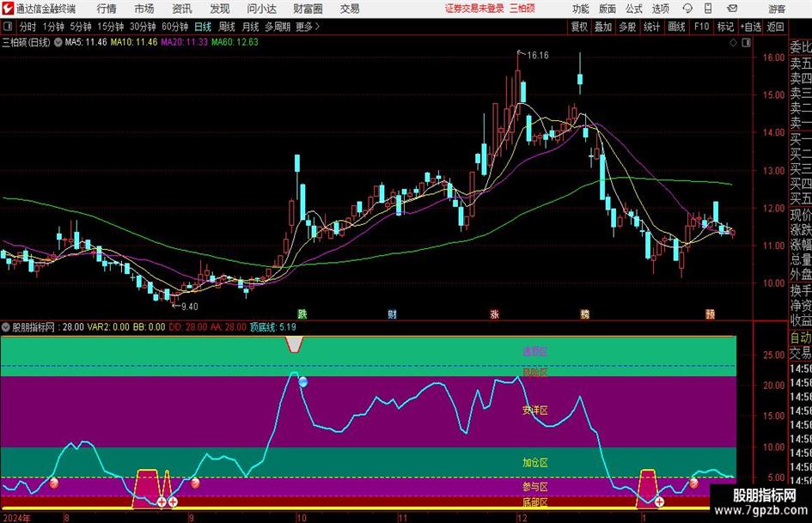Switch to the 5分钟 period tab
This screenshot has width=812, height=523.
click(x=81, y=27)
